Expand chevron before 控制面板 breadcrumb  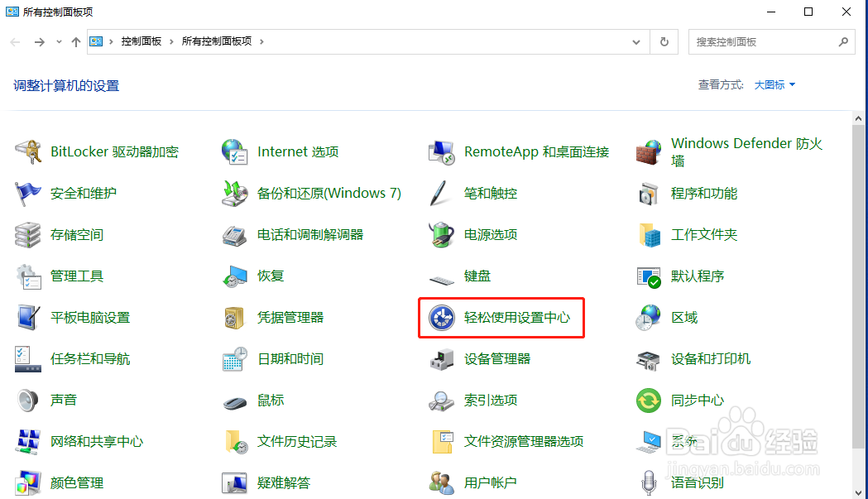point(111,41)
